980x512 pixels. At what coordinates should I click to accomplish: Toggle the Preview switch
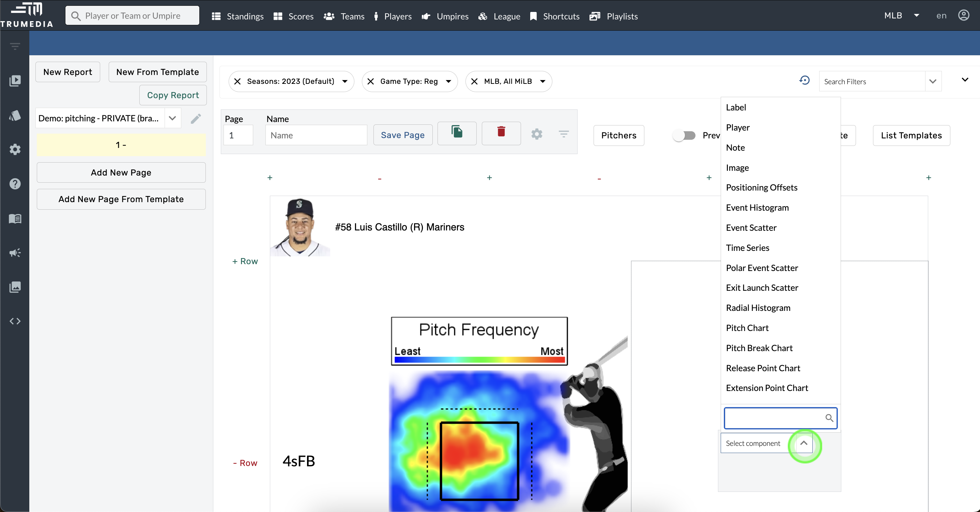(x=684, y=136)
